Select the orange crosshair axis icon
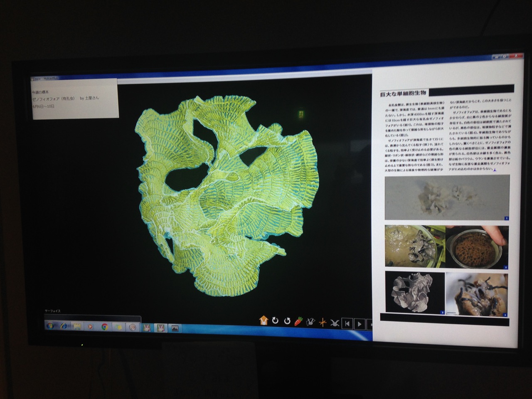532x399 pixels. [323, 322]
